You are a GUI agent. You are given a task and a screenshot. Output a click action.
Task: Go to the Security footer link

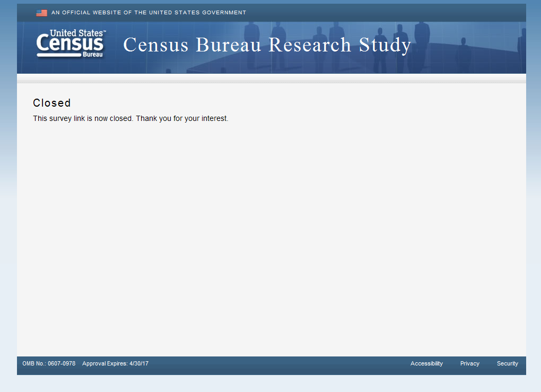(x=507, y=363)
